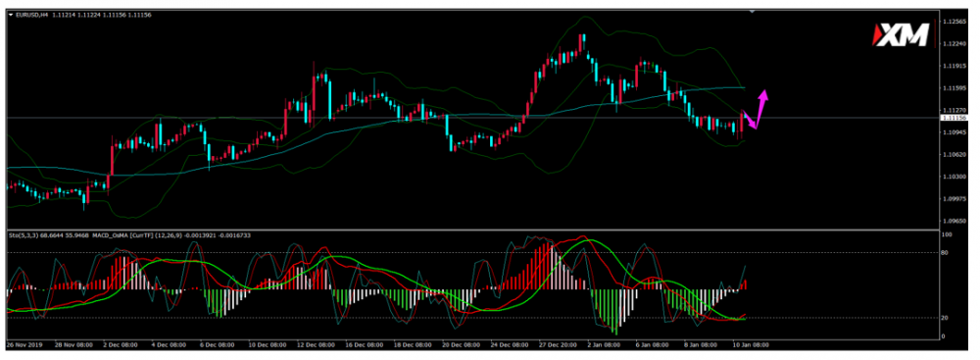The width and height of the screenshot is (980, 360).
Task: Click price scale value 1.10300
Action: (955, 178)
